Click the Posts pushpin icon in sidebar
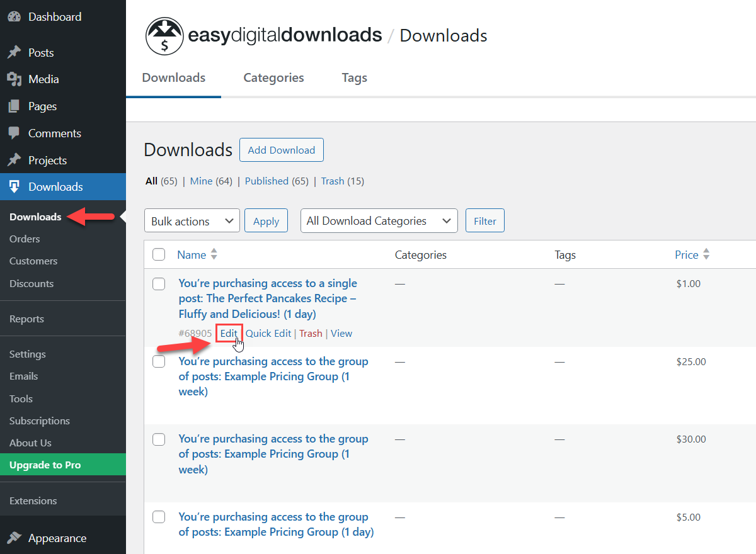 tap(14, 52)
